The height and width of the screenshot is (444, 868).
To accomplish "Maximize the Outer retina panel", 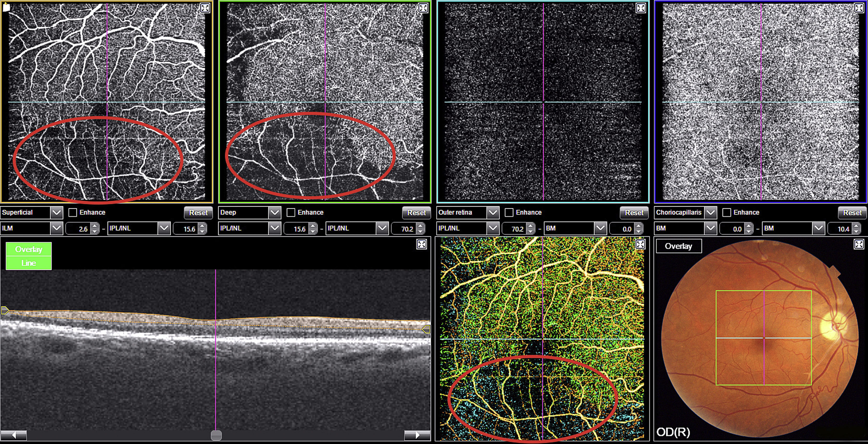I will coord(641,8).
